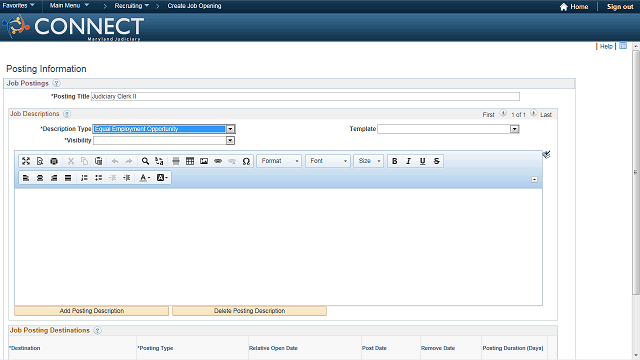Click the Print icon in editor toolbar
Screen dimensions: 640x360
[x=54, y=161]
